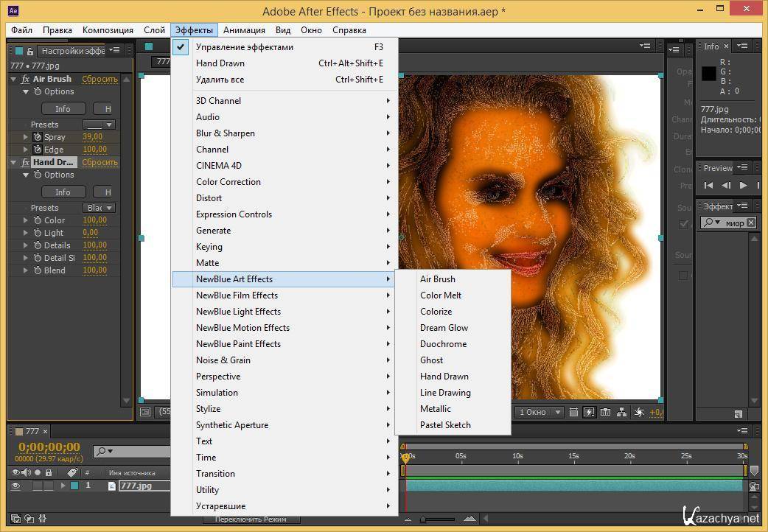The width and height of the screenshot is (768, 532).
Task: Jump to first frame in Preview panel
Action: coord(709,186)
